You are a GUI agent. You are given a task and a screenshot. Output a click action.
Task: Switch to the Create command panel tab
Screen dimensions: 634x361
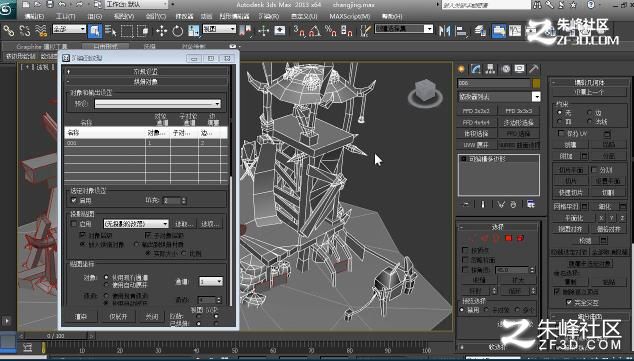point(461,69)
